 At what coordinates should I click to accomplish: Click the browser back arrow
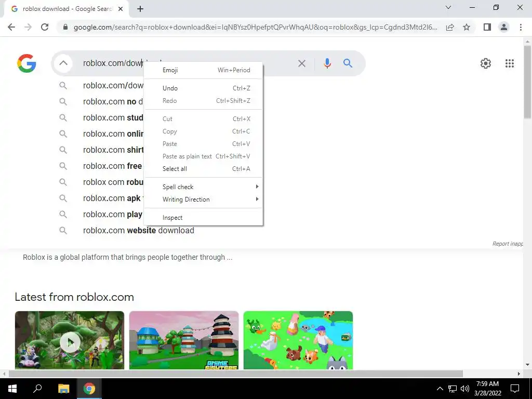pyautogui.click(x=11, y=27)
